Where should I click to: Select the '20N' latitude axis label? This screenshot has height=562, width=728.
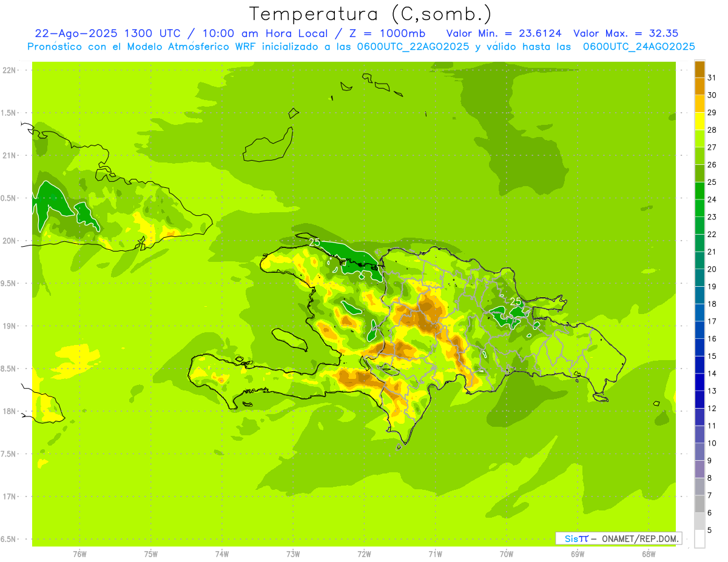(x=9, y=241)
